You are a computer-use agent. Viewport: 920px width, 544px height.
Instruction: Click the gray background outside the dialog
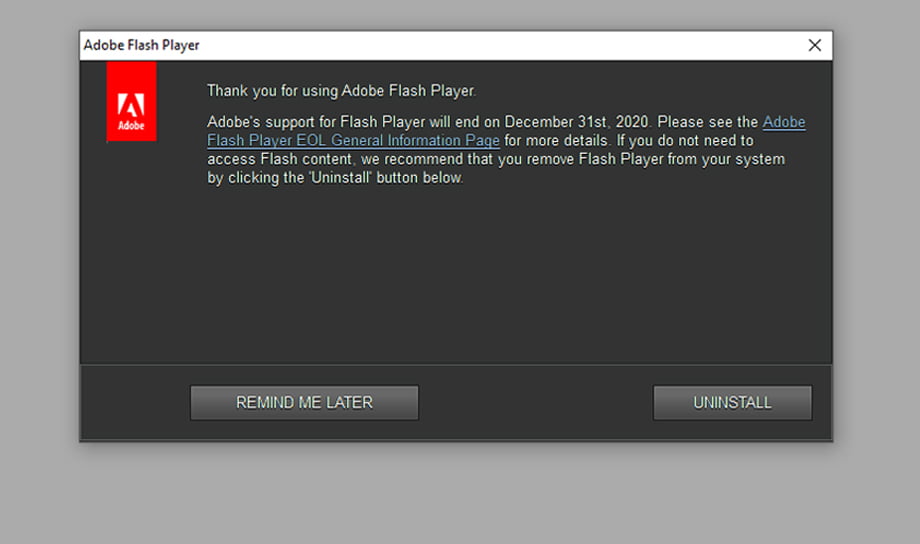pos(458,493)
